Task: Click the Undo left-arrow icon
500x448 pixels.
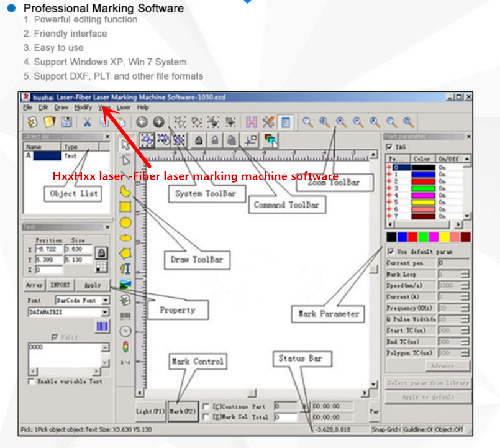Action: point(142,122)
